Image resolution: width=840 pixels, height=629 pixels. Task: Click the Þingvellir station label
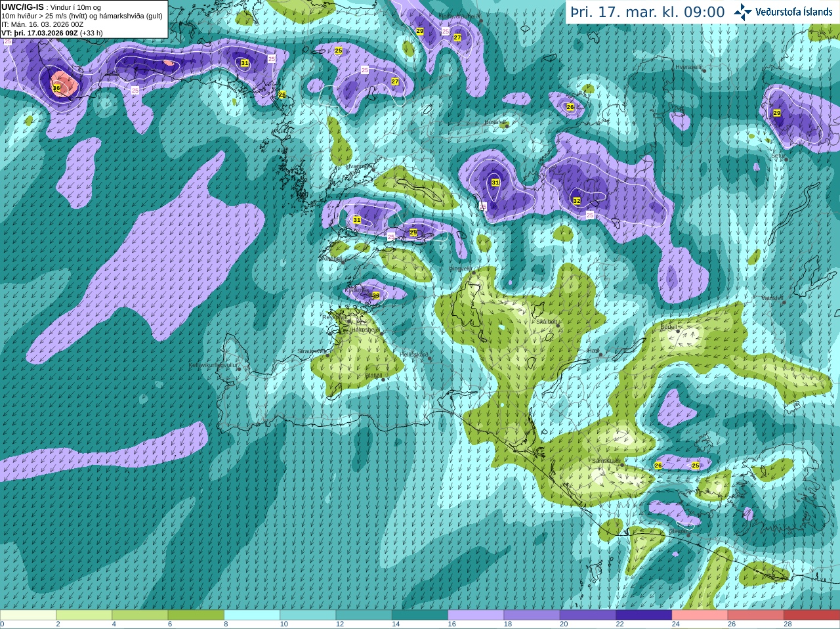[461, 269]
